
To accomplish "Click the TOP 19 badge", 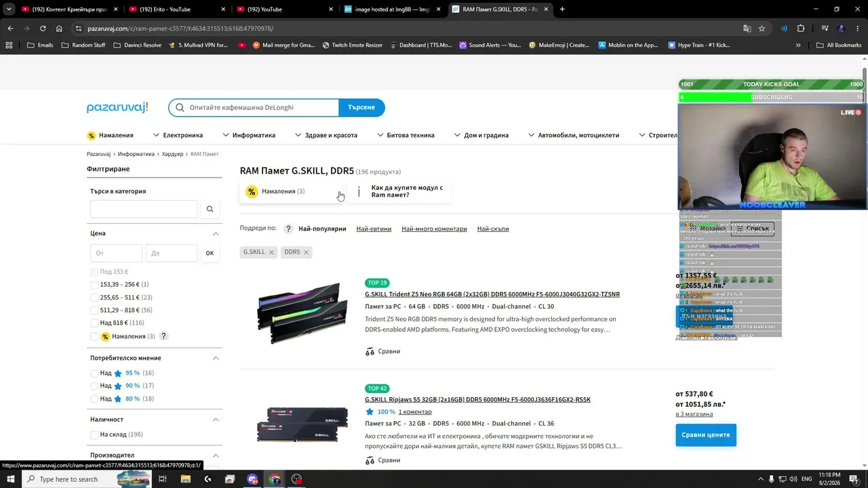I will pyautogui.click(x=377, y=283).
